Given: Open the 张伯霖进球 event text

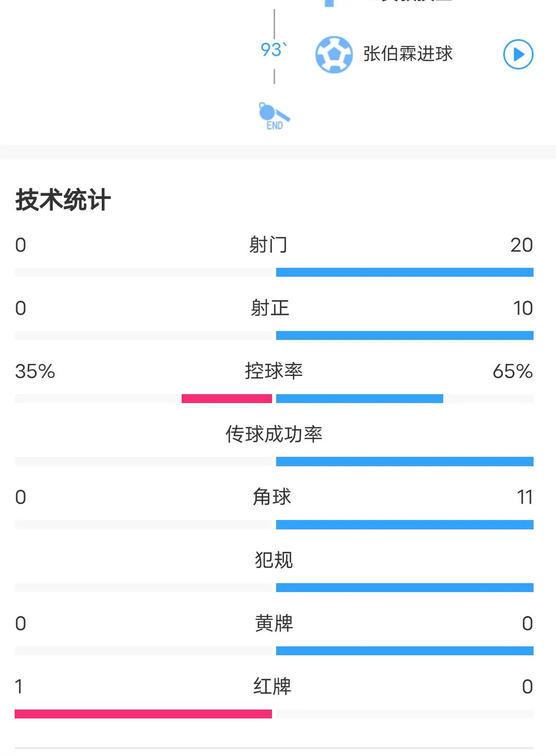Looking at the screenshot, I should [408, 54].
